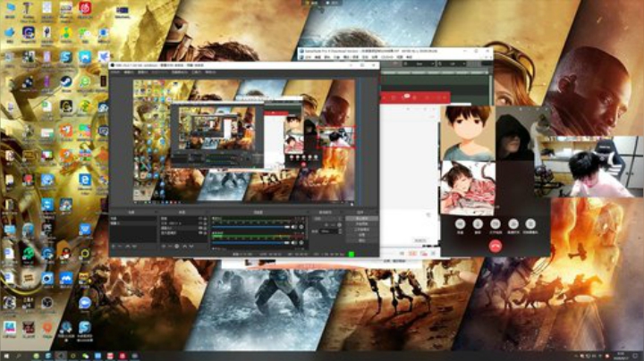Open the Scene Transitions type dropdown
Image resolution: width=644 pixels, height=361 pixels.
click(x=327, y=218)
